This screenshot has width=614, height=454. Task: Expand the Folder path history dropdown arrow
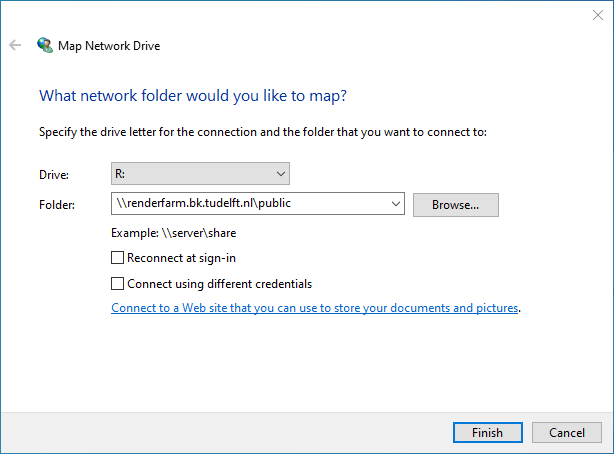396,204
